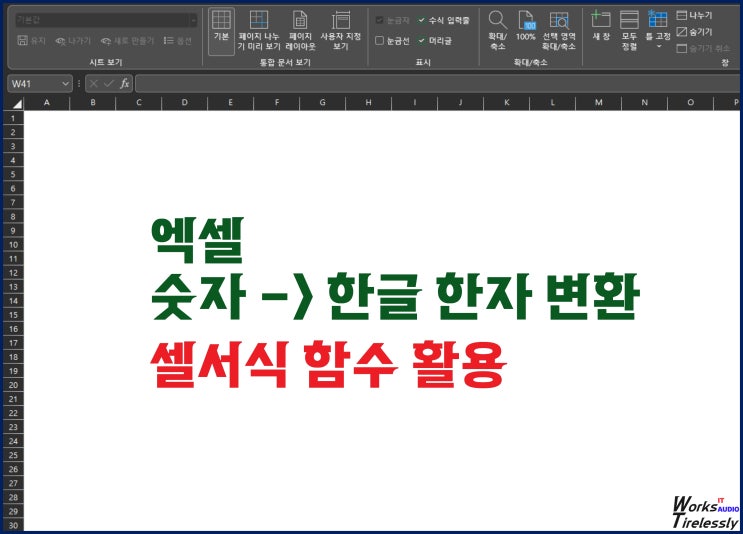The height and width of the screenshot is (534, 743).
Task: Zoom to 선택 영역 확대/축소
Action: tap(559, 31)
